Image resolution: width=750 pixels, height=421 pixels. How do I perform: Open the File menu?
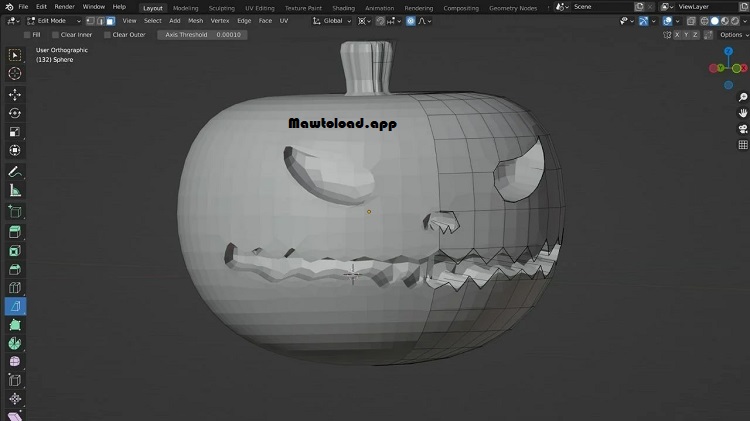23,7
